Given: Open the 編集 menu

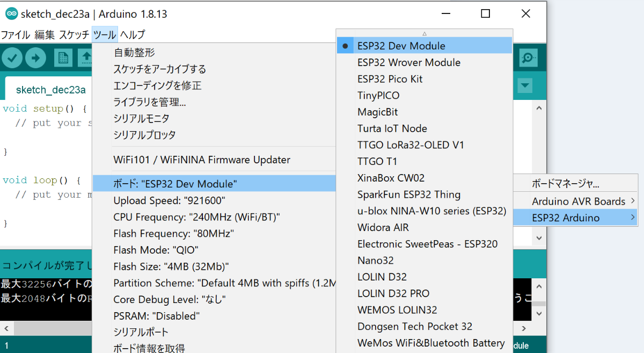Looking at the screenshot, I should click(x=45, y=35).
